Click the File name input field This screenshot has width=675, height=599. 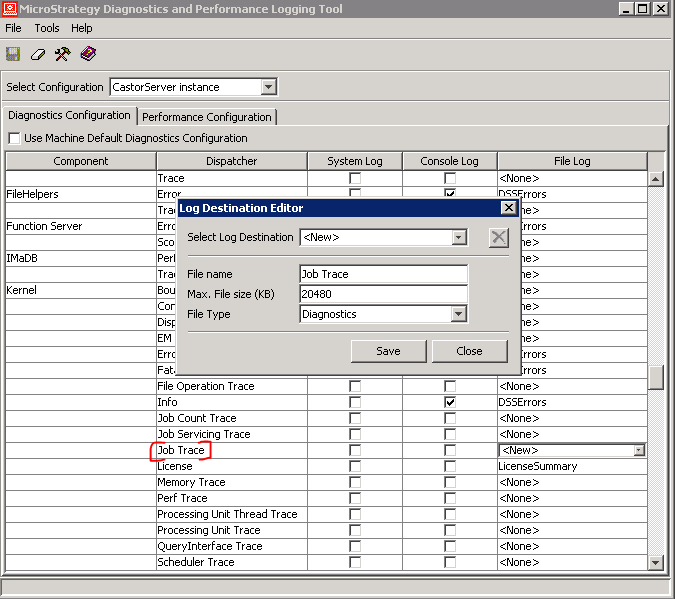point(383,274)
